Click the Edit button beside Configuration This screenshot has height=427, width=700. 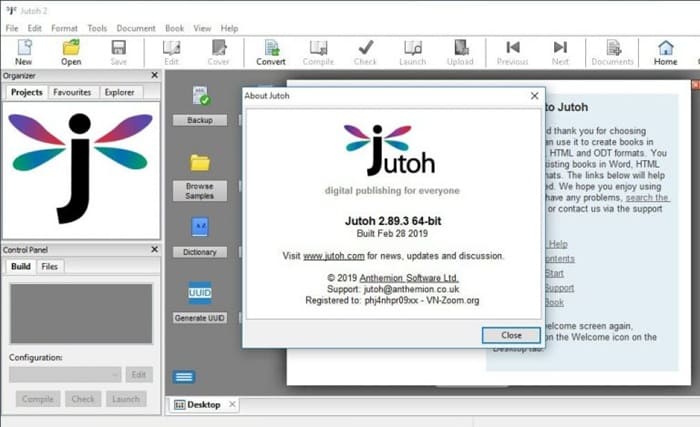[139, 374]
